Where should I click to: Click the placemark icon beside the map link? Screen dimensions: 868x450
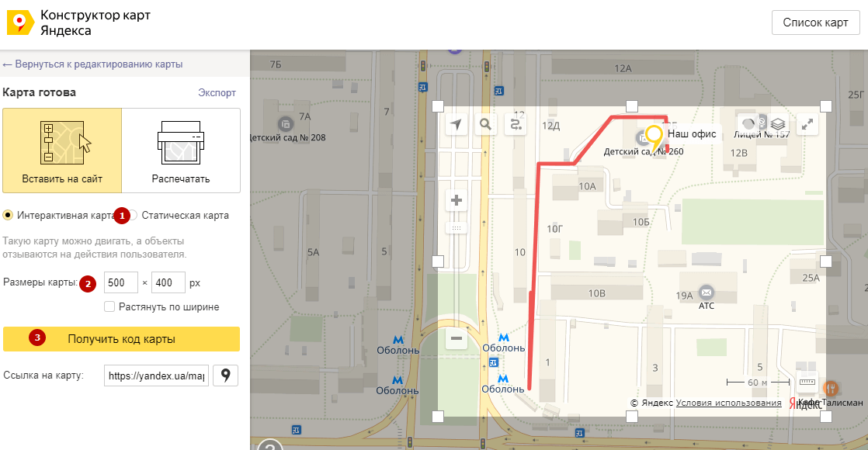[225, 376]
